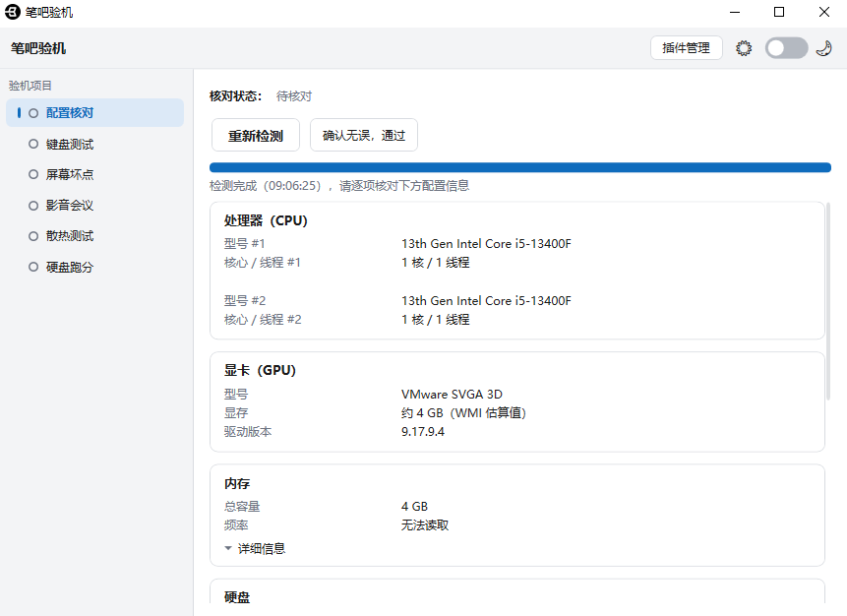Click GPU model VMware SVGA 3D
The image size is (847, 616).
coord(452,394)
